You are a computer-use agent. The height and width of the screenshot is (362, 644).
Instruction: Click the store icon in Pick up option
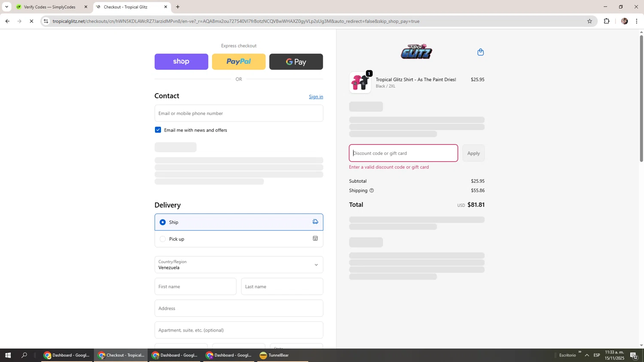pyautogui.click(x=315, y=238)
